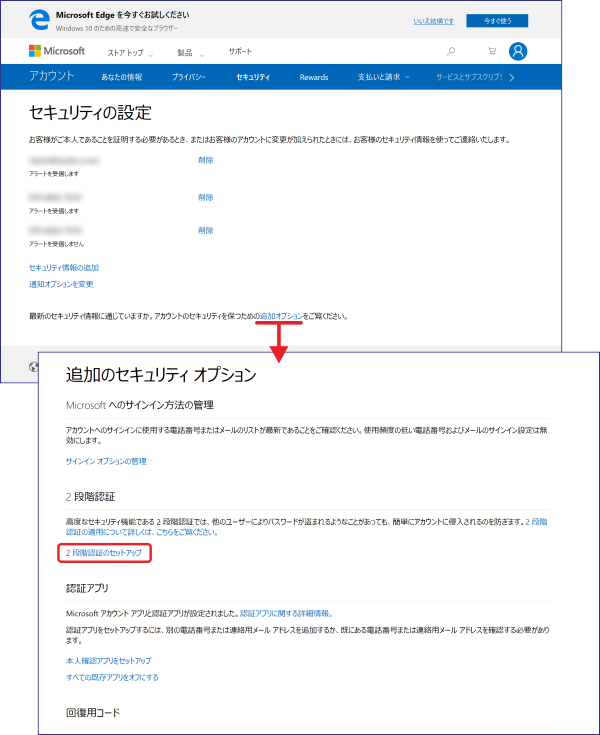The image size is (600, 735).
Task: Expand the ストア トップ dropdown
Action: (x=130, y=53)
